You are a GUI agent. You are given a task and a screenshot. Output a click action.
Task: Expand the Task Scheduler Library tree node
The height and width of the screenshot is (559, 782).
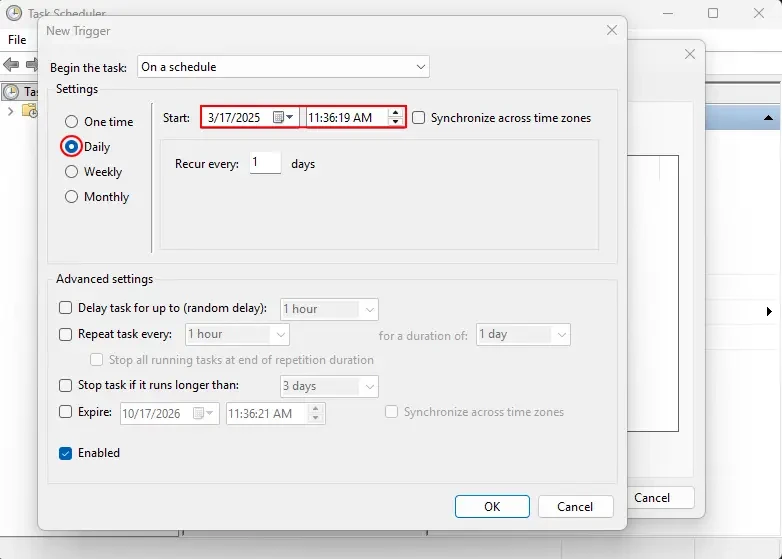pos(10,111)
